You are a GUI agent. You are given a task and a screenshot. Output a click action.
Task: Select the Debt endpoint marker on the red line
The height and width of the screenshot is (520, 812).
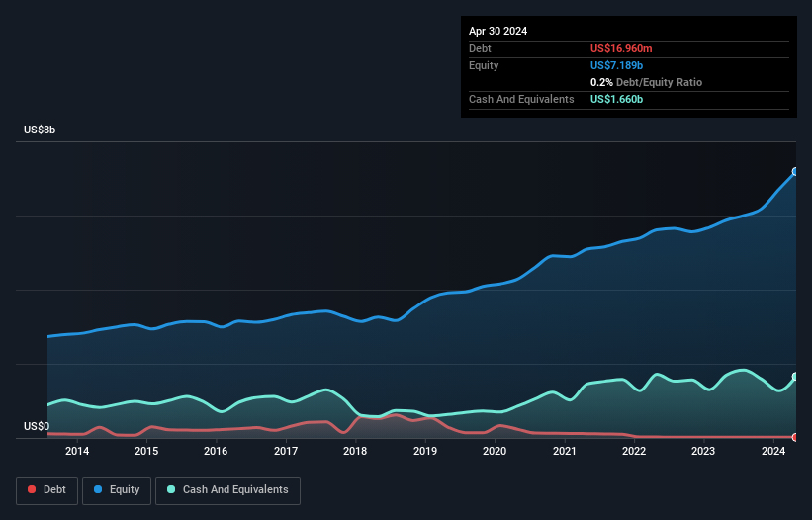(795, 437)
